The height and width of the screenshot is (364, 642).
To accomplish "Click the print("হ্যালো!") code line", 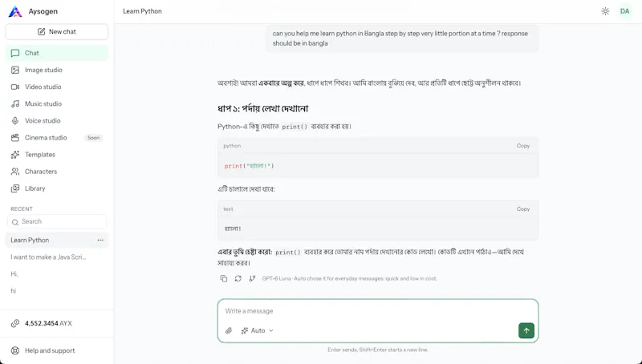I will coord(249,166).
